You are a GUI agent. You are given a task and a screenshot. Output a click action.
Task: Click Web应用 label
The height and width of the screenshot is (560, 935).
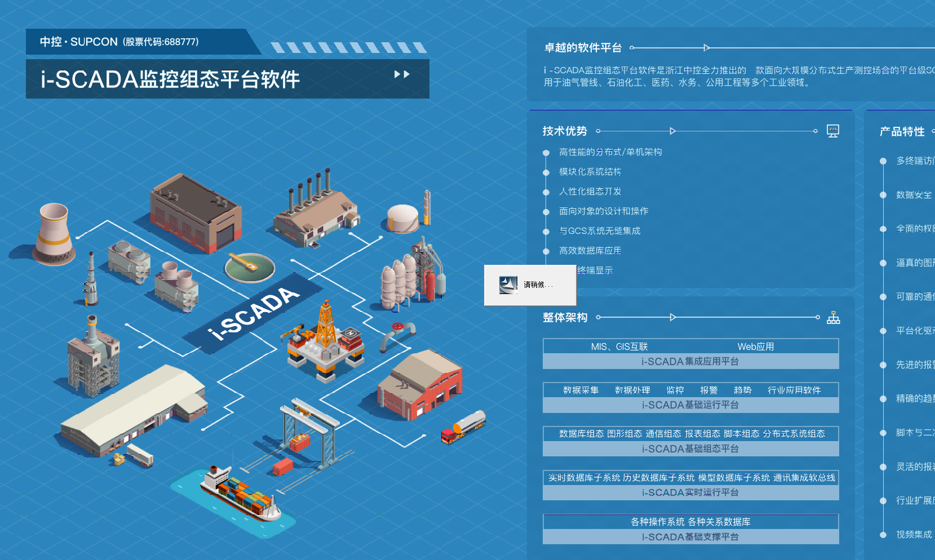point(756,347)
